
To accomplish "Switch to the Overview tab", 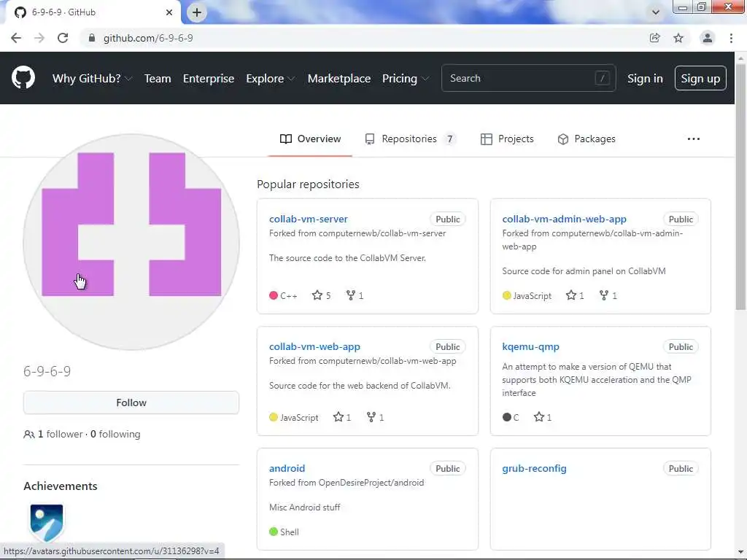I will pyautogui.click(x=310, y=139).
